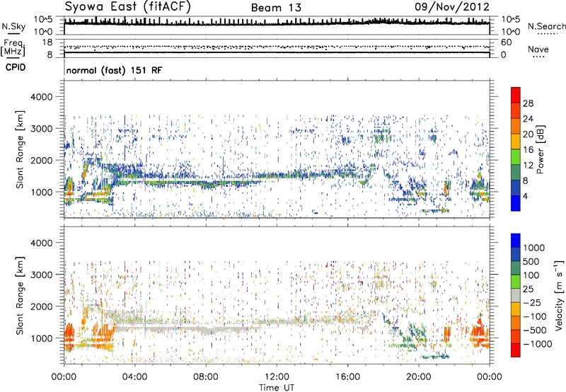Screen dimensions: 566x392
Task: Click the 'normal (fast) 151 RF' text
Action: click(x=114, y=70)
